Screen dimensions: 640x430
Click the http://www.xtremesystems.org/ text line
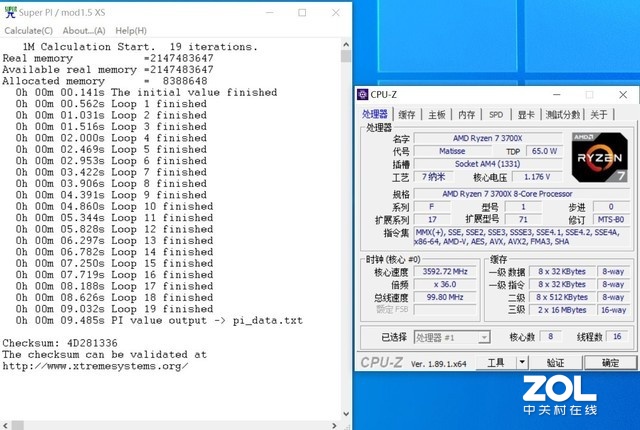(x=96, y=366)
